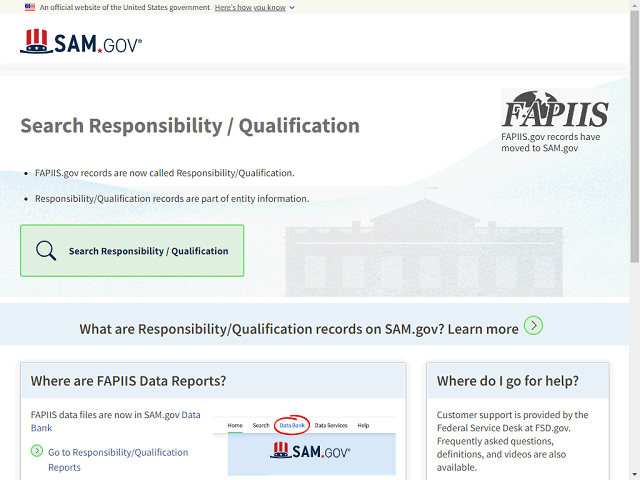Click the magnifying glass icon in the search button
This screenshot has width=640, height=480.
click(x=46, y=251)
